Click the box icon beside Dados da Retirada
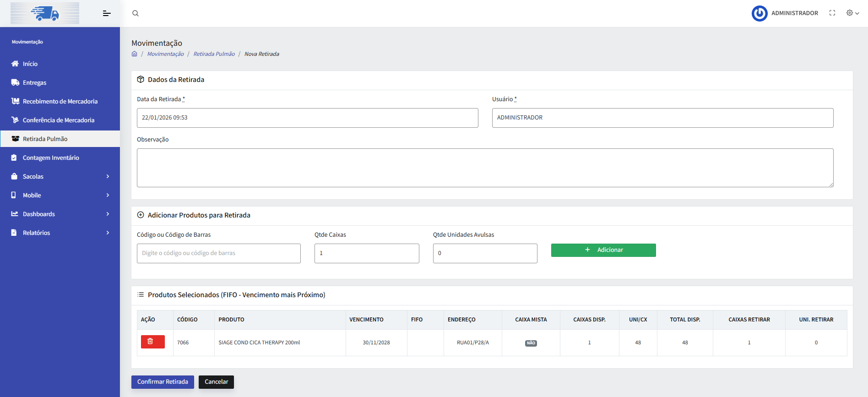The height and width of the screenshot is (397, 868). [141, 79]
